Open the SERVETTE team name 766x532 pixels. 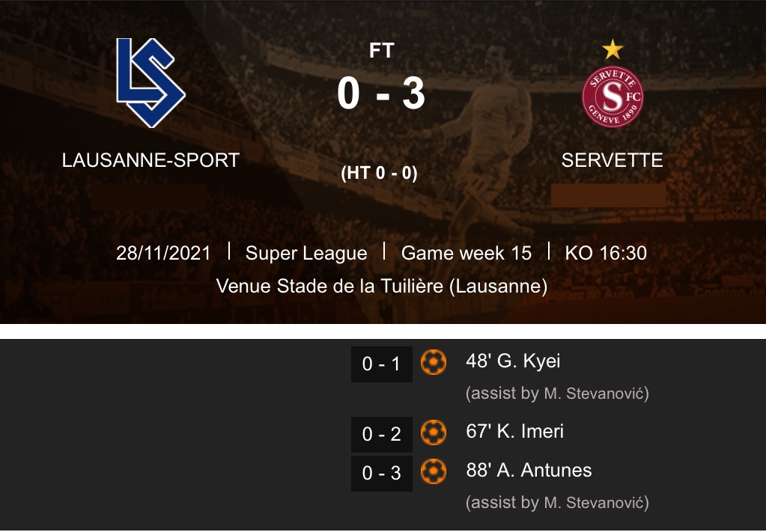(612, 160)
